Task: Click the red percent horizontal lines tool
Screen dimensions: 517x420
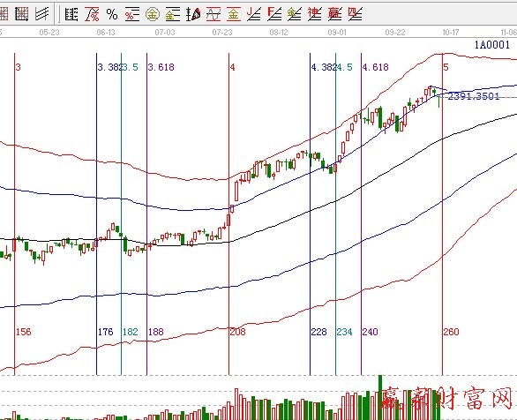Action: pos(131,14)
